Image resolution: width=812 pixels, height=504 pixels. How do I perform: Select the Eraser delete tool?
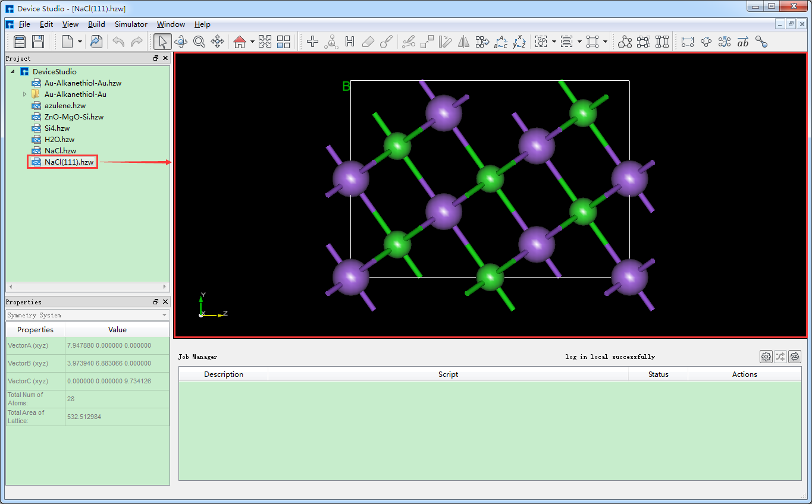368,42
